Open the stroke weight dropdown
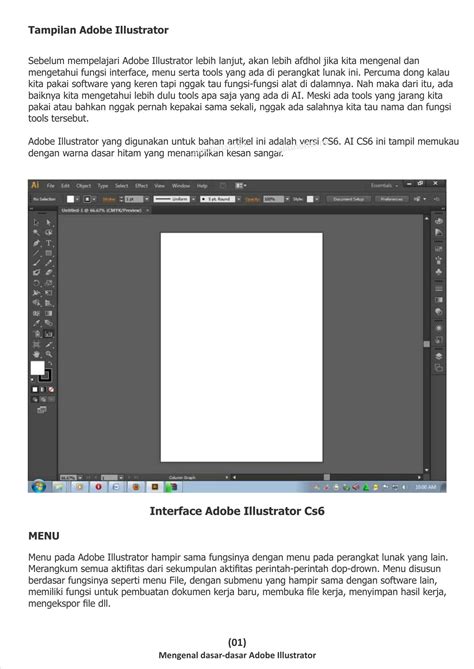This screenshot has height=669, width=474. [147, 199]
